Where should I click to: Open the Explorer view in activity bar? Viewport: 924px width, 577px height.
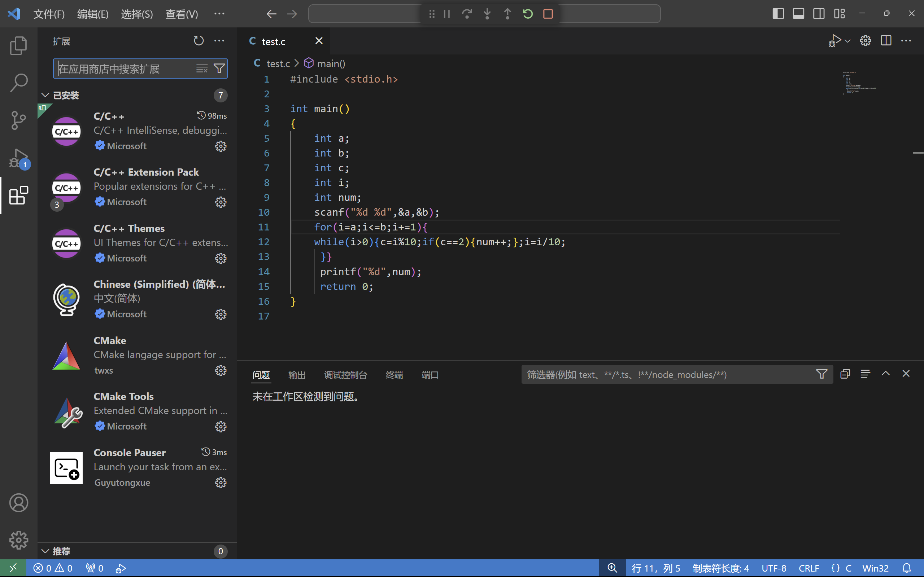18,46
